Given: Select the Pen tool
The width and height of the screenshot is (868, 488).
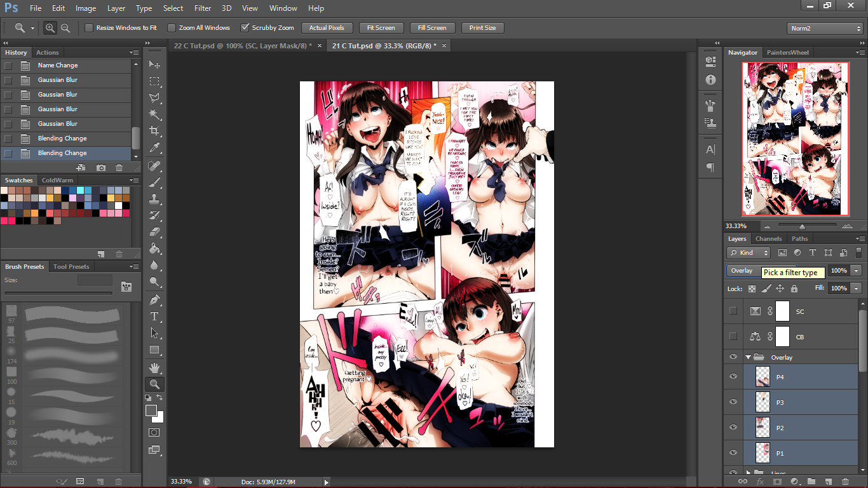Looking at the screenshot, I should pos(154,300).
